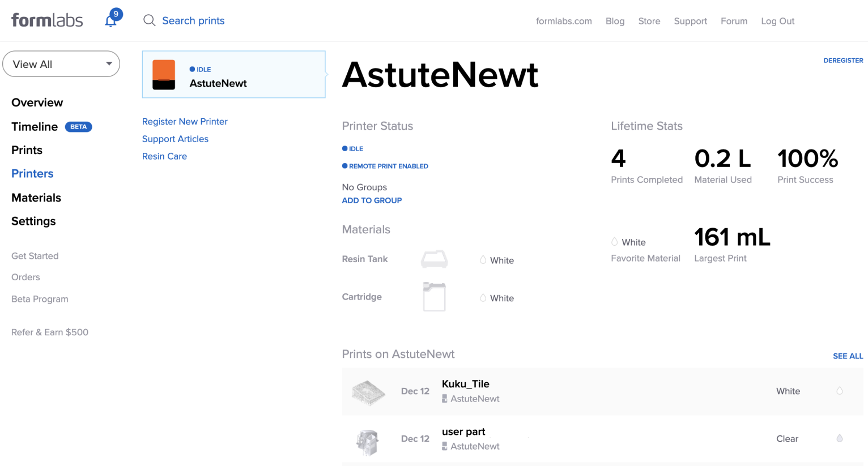This screenshot has height=466, width=868.
Task: Click Refer & Earn $500
Action: pos(50,332)
